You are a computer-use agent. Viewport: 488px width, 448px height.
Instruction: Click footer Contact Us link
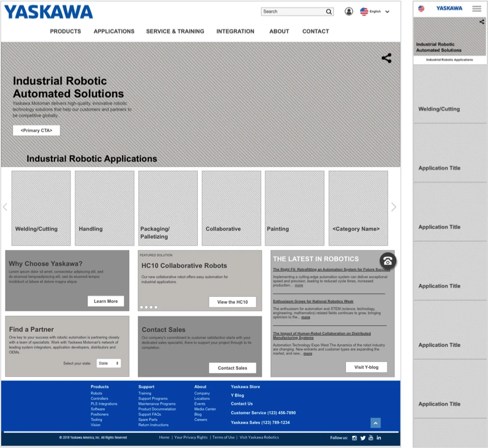pyautogui.click(x=242, y=404)
